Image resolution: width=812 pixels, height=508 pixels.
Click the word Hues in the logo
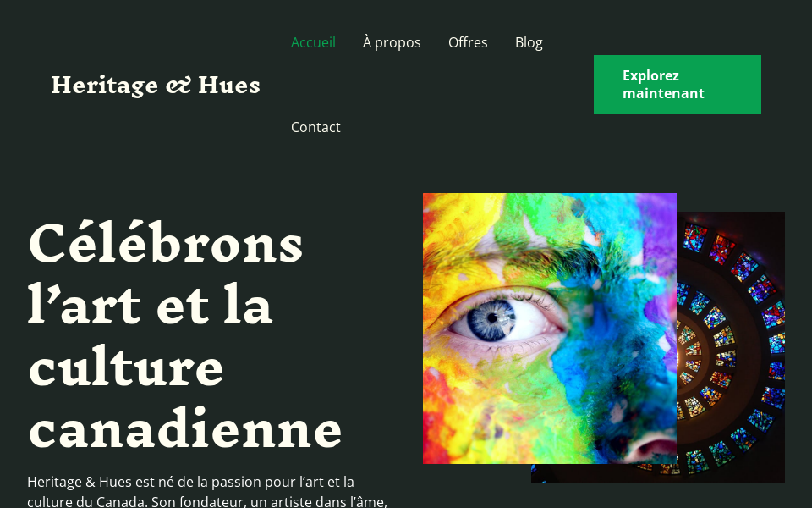[x=229, y=85]
